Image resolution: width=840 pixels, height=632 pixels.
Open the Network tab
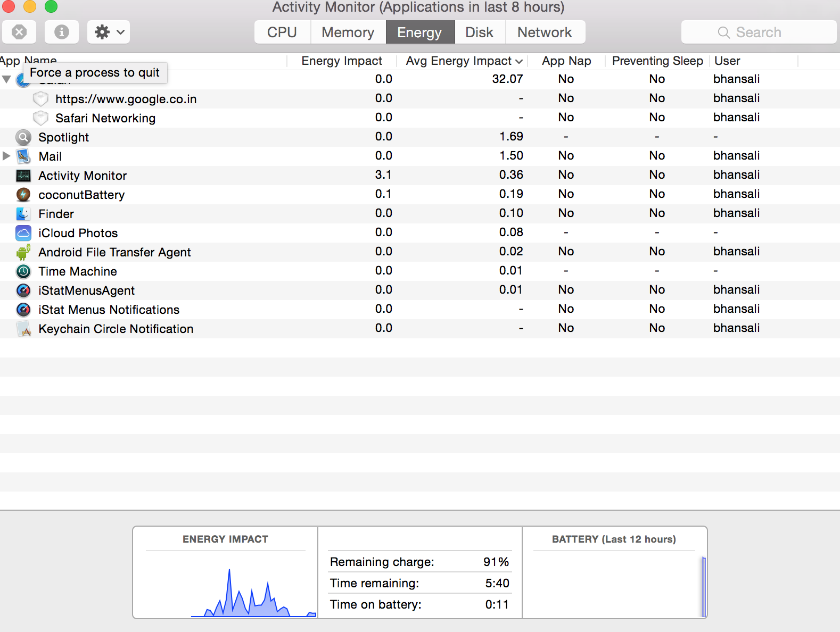(545, 32)
